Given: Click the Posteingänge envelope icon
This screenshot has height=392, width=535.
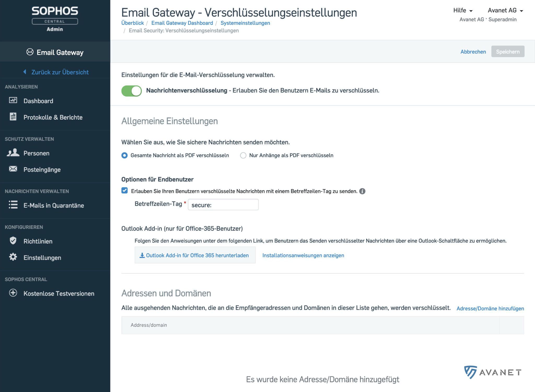Looking at the screenshot, I should point(13,169).
